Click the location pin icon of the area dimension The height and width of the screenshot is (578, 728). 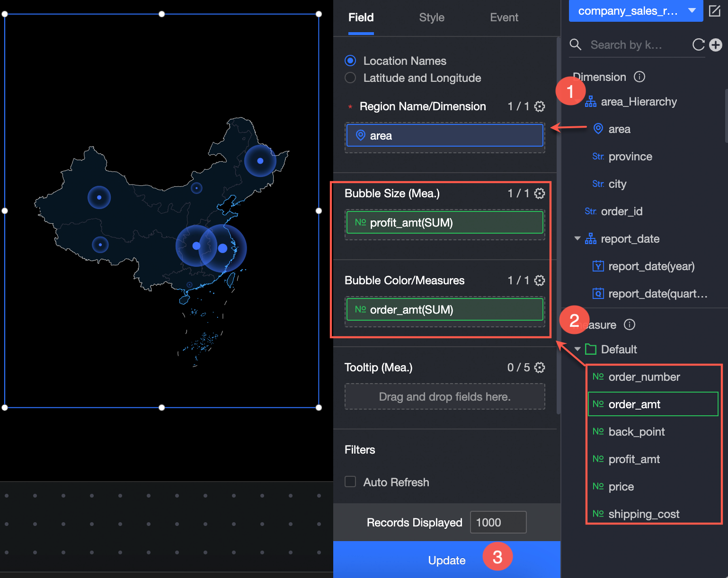(x=598, y=129)
